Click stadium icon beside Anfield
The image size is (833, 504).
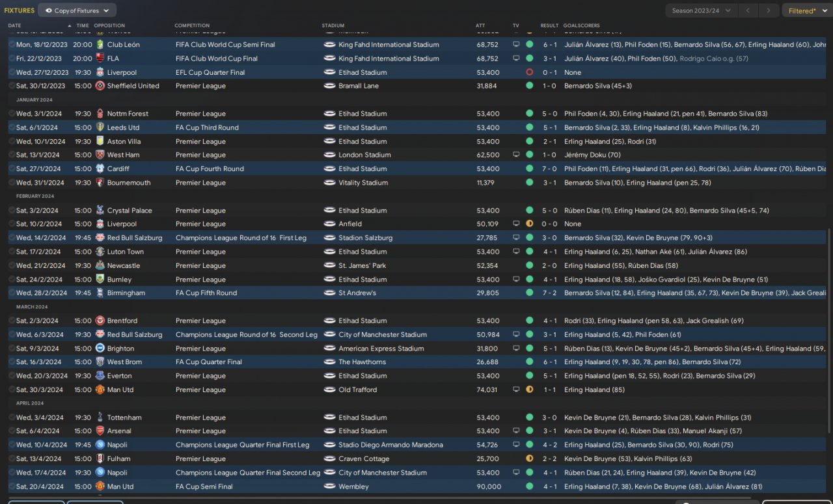coord(329,224)
